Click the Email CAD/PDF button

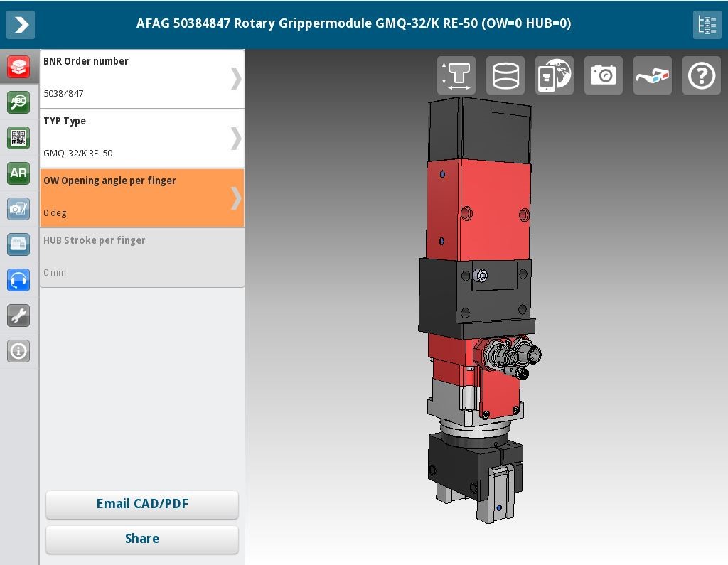click(142, 504)
